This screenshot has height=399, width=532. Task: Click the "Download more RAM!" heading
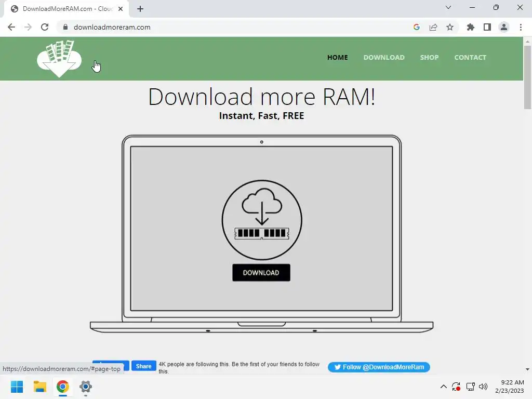click(x=262, y=97)
